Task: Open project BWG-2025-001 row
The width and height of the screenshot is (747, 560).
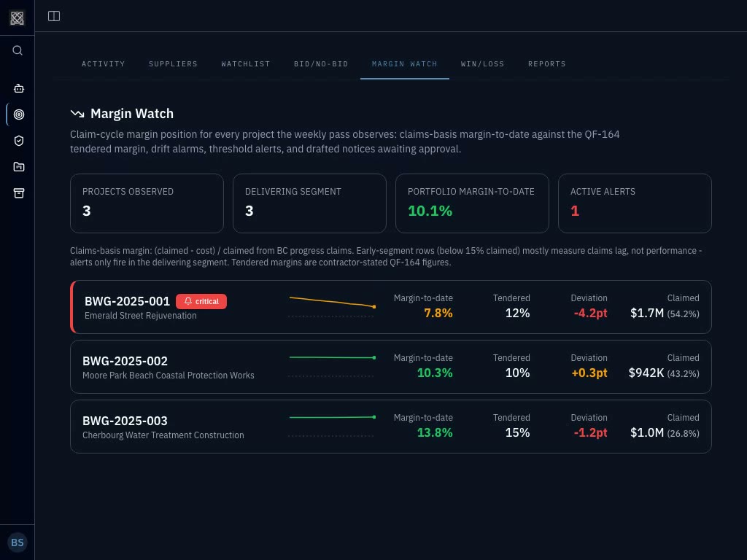Action: (391, 307)
